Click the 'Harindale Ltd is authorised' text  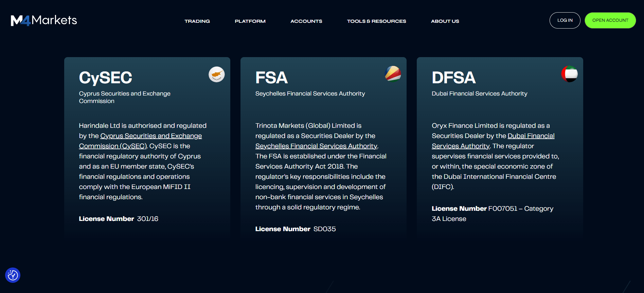120,126
